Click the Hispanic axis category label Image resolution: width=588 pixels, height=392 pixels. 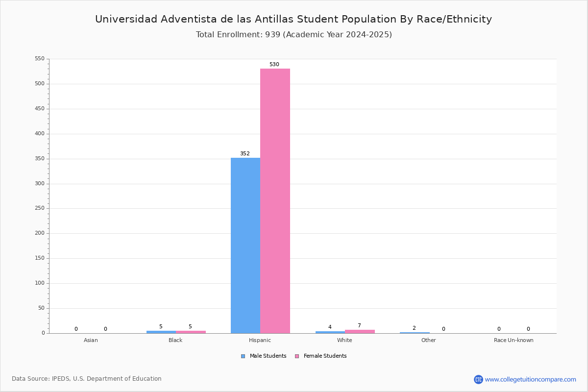point(260,340)
